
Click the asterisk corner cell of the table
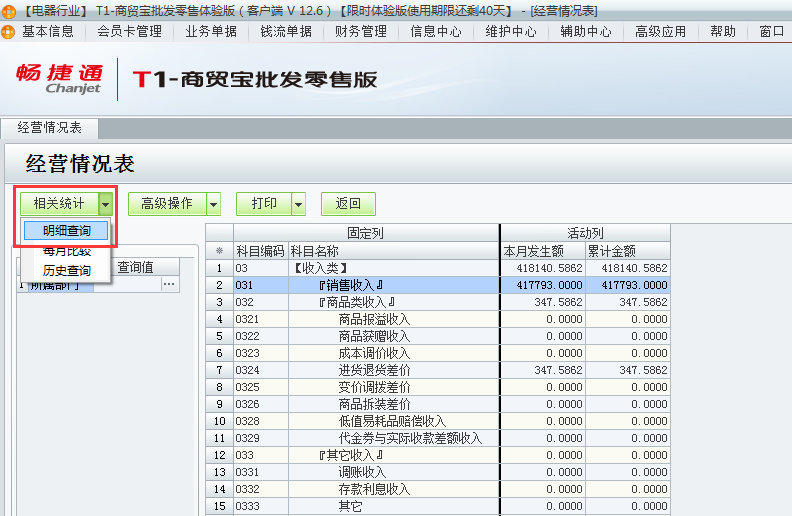coord(219,251)
